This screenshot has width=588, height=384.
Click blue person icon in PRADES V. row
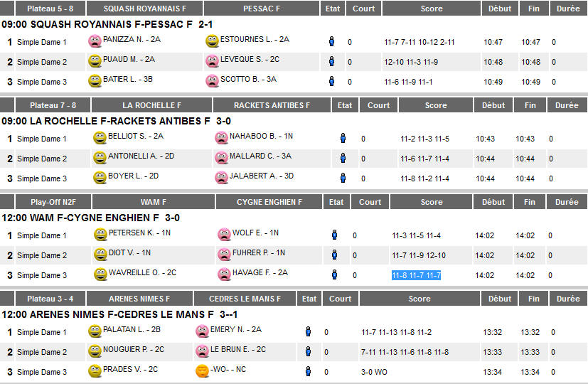tap(309, 371)
